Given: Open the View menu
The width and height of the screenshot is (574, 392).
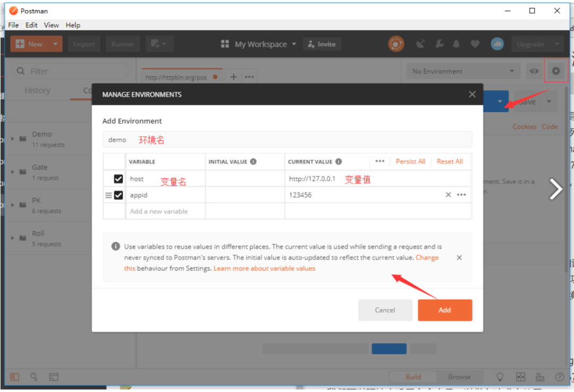Looking at the screenshot, I should coord(51,25).
